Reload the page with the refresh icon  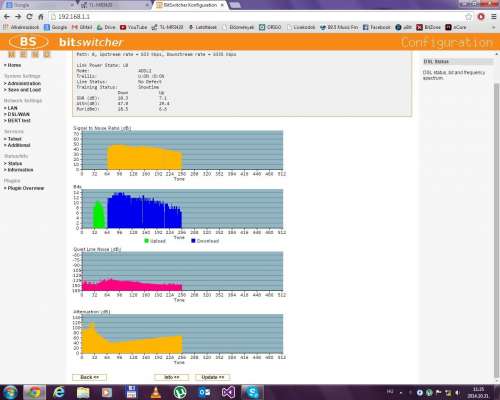[29, 17]
